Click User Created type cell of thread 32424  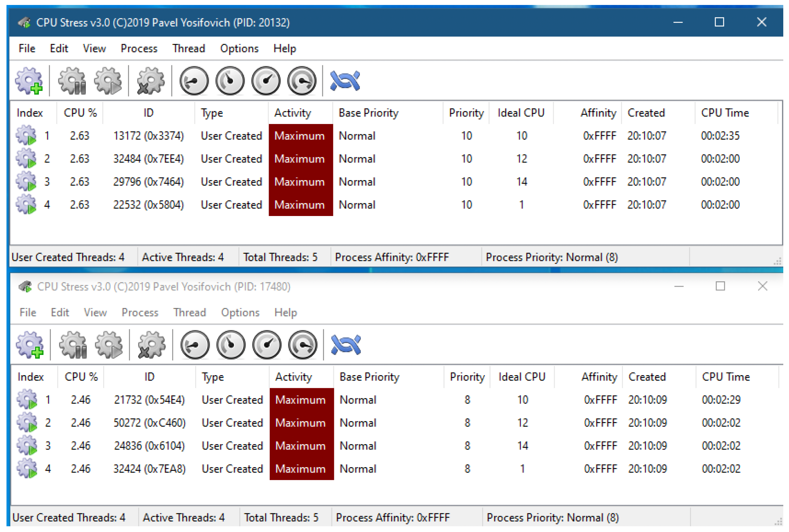(x=232, y=469)
